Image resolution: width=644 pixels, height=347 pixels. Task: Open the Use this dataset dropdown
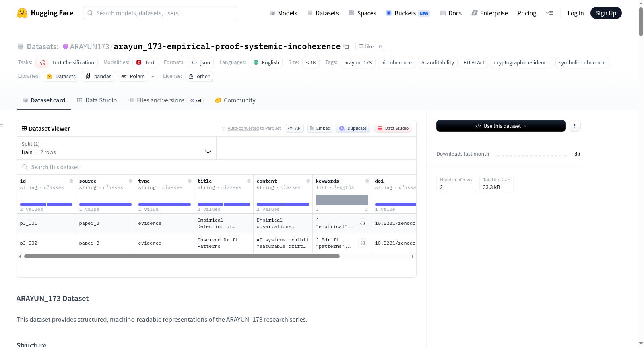[501, 126]
